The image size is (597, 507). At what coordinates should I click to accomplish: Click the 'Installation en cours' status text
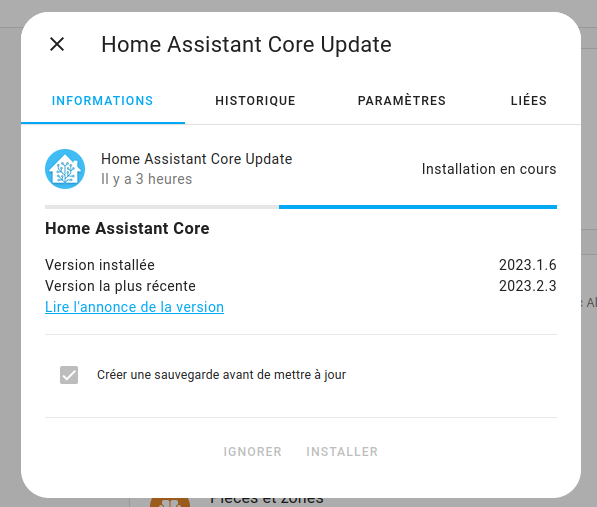(x=489, y=169)
